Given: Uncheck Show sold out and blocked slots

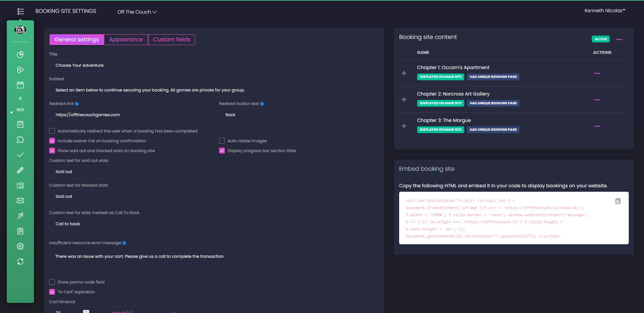Looking at the screenshot, I should pos(52,151).
